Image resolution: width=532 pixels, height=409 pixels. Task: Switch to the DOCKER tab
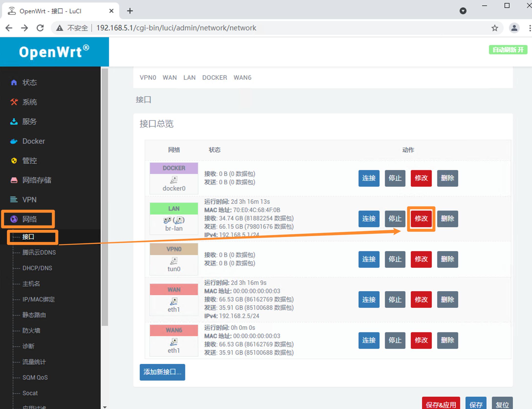coord(214,77)
